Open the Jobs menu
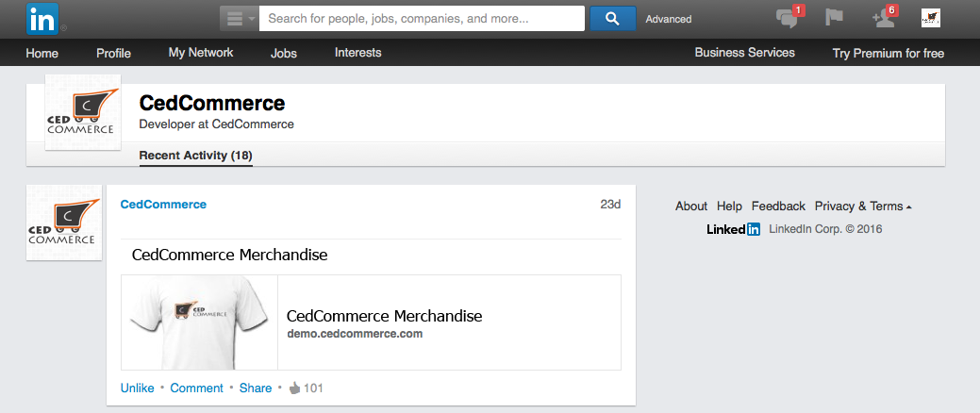Viewport: 980px width, 413px height. click(284, 53)
